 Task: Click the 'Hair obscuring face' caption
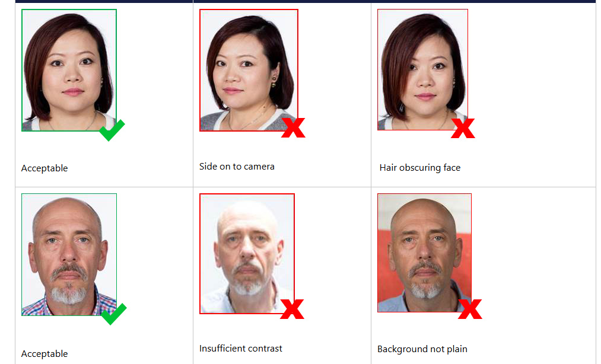click(419, 168)
